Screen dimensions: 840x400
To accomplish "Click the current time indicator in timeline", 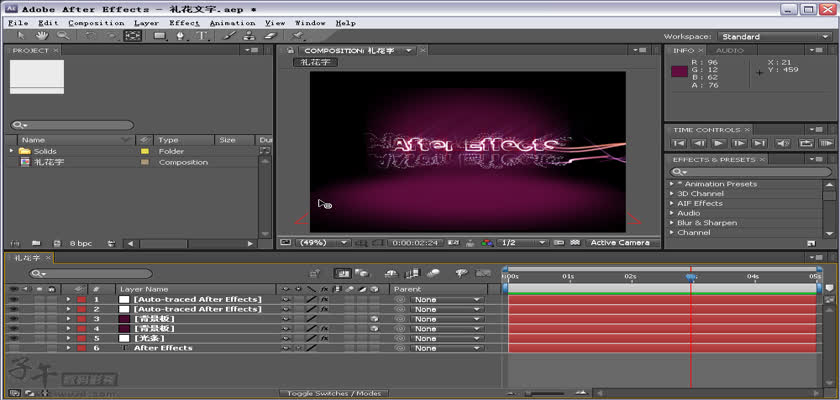I will click(691, 277).
